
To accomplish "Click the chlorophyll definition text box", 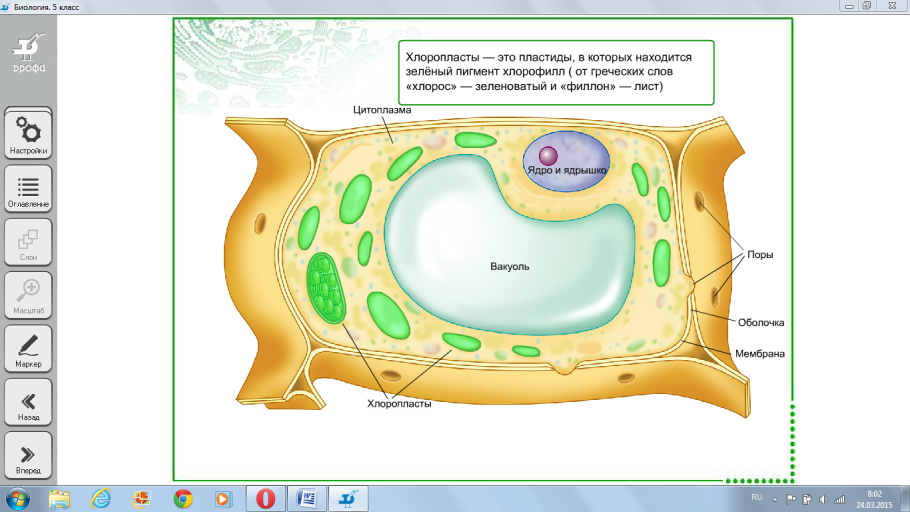I will click(556, 73).
